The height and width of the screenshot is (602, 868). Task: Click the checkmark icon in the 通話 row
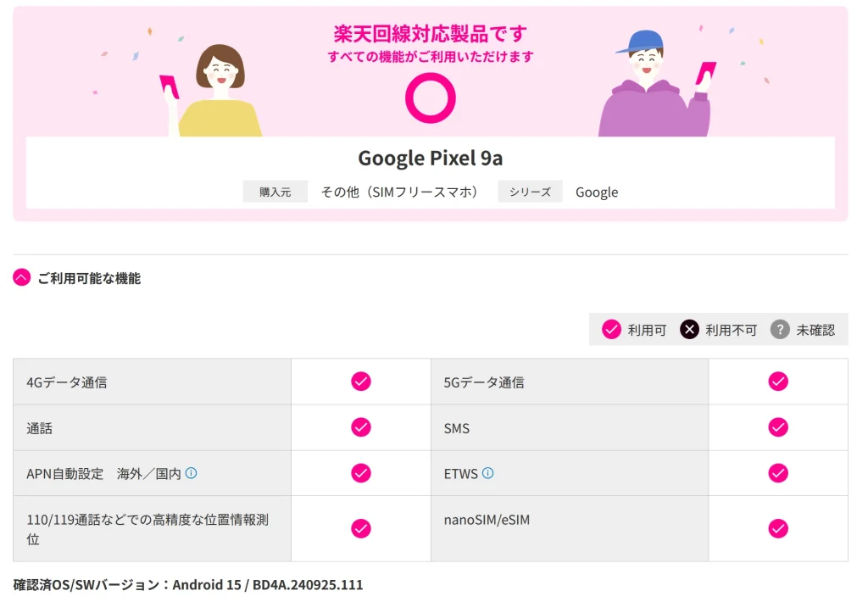pos(361,427)
